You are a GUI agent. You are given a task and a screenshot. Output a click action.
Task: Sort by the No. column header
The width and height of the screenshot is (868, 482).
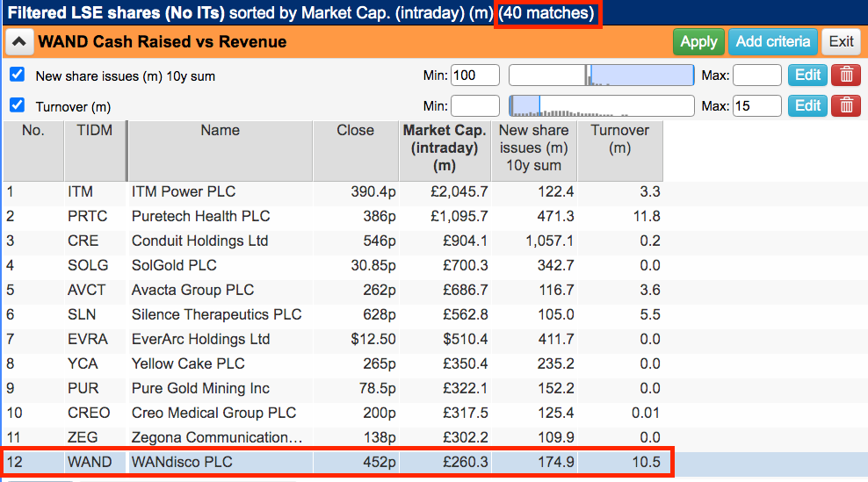[33, 150]
